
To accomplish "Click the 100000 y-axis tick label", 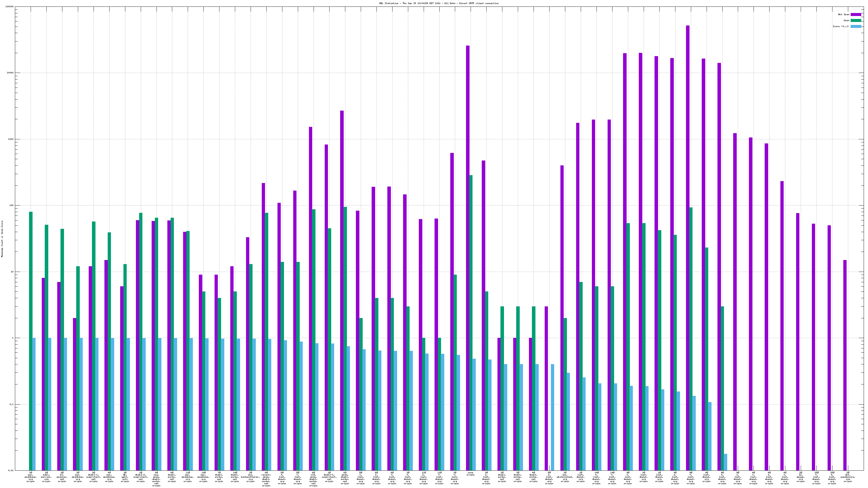I will tap(10, 7).
